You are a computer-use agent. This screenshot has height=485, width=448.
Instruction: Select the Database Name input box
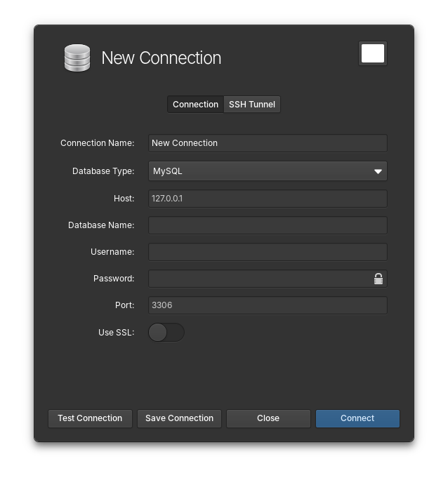point(268,225)
